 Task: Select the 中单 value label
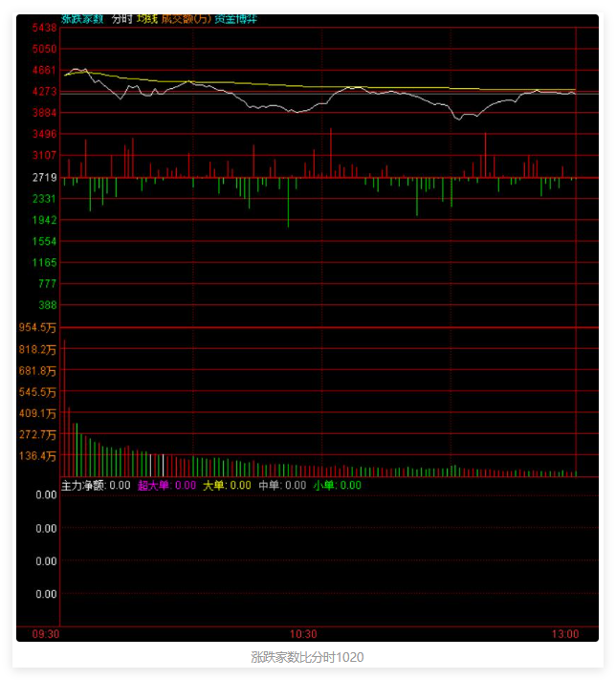tap(282, 485)
